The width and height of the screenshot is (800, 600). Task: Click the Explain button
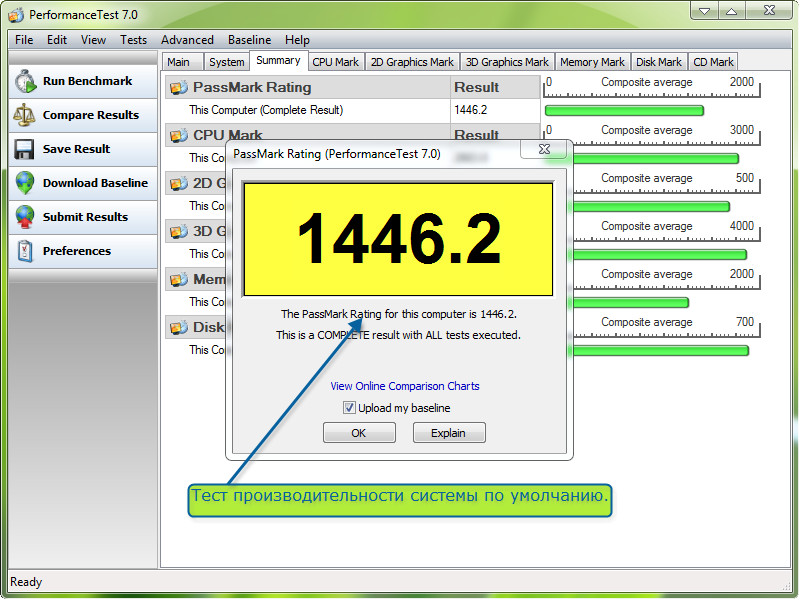(448, 433)
